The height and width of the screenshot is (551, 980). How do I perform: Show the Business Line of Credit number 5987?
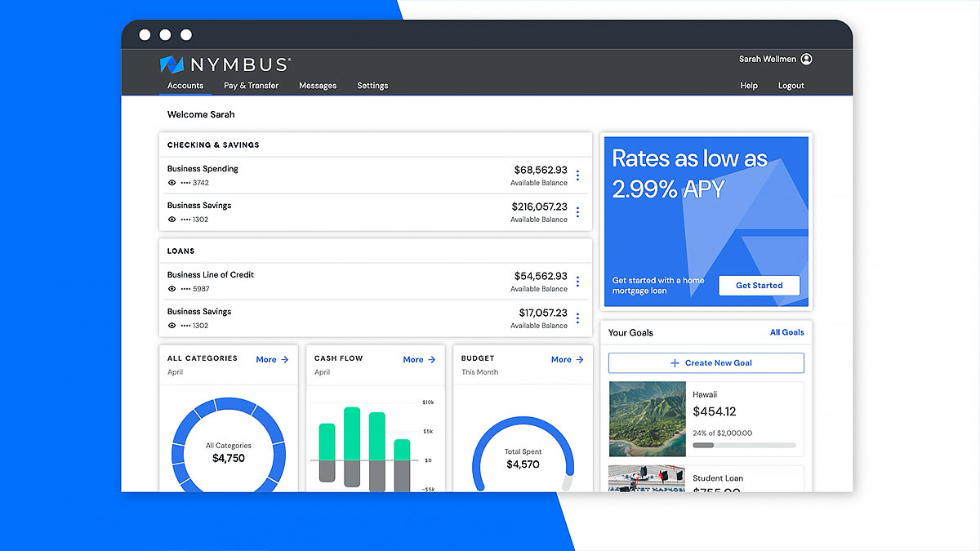click(x=171, y=290)
